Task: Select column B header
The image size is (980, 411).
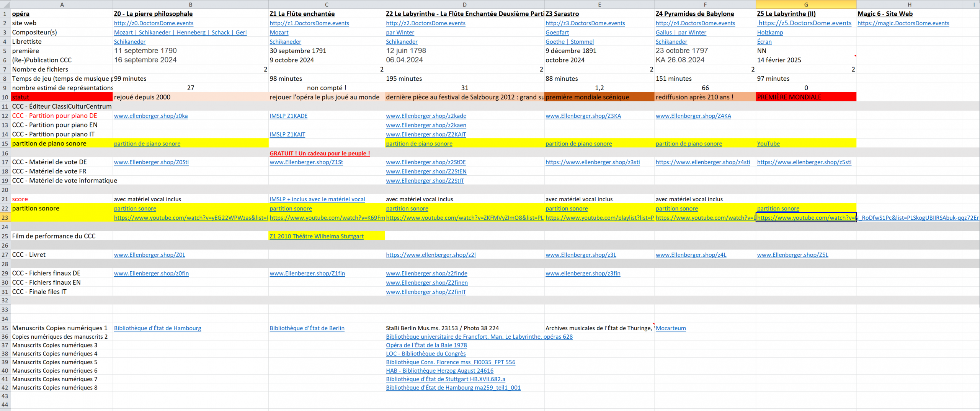Action: (x=191, y=5)
